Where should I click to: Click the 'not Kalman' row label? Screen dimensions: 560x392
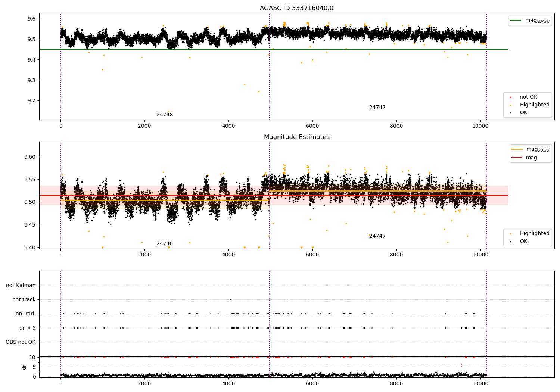21,286
